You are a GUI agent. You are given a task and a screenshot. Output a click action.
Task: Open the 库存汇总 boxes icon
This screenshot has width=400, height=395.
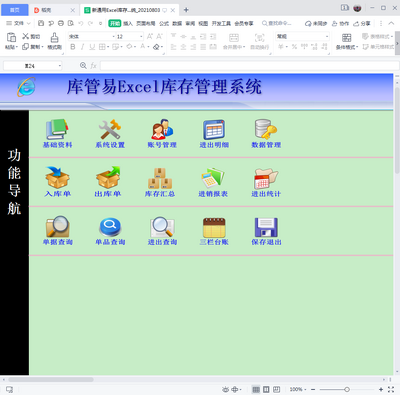(160, 178)
